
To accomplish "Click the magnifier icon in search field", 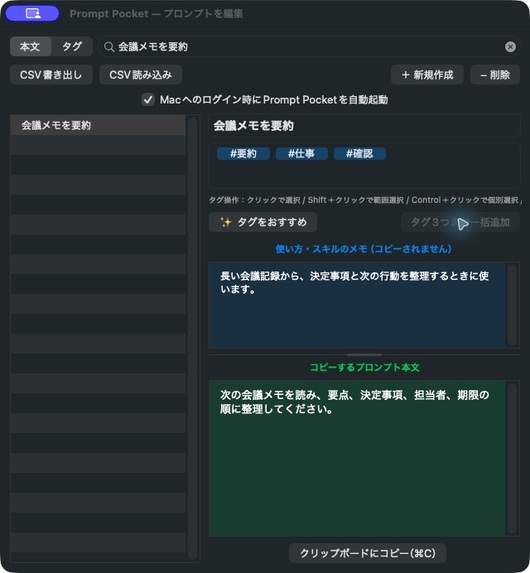I will tap(109, 47).
